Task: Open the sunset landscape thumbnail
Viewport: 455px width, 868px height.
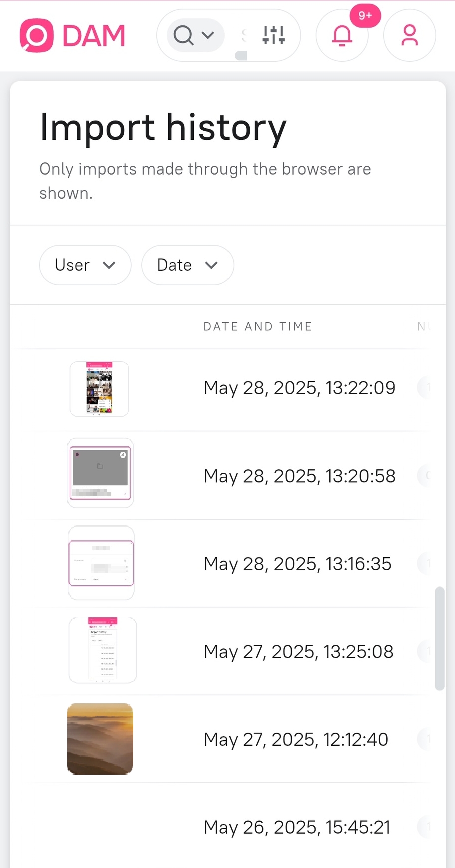Action: pyautogui.click(x=100, y=739)
